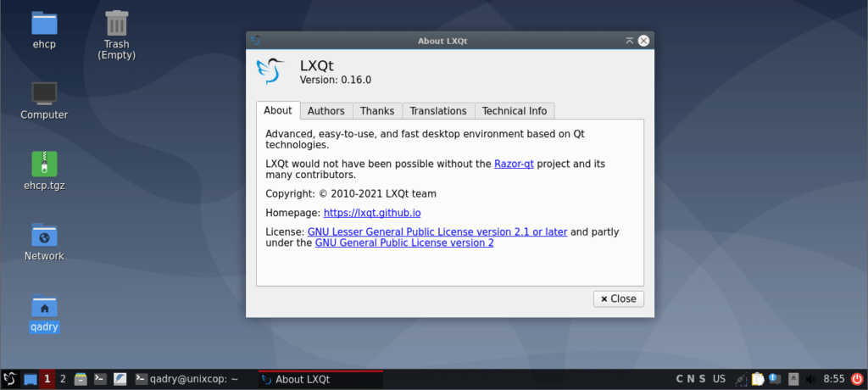This screenshot has width=868, height=390.
Task: Click the red power button icon
Action: 857,380
